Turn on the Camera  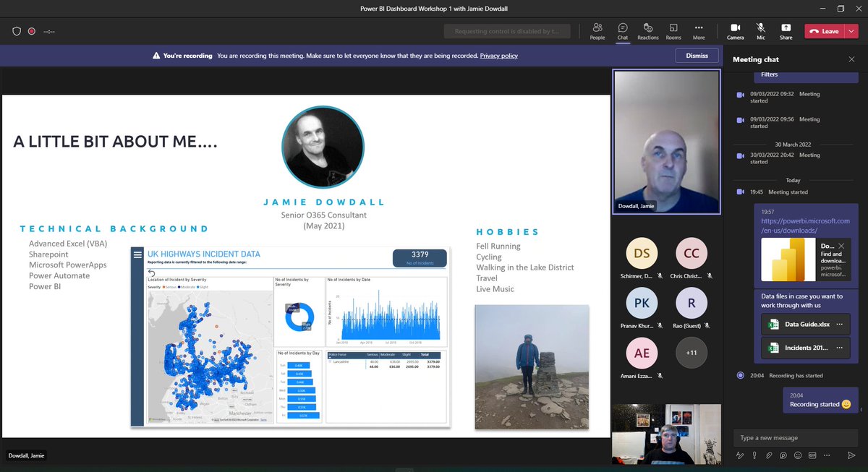735,31
